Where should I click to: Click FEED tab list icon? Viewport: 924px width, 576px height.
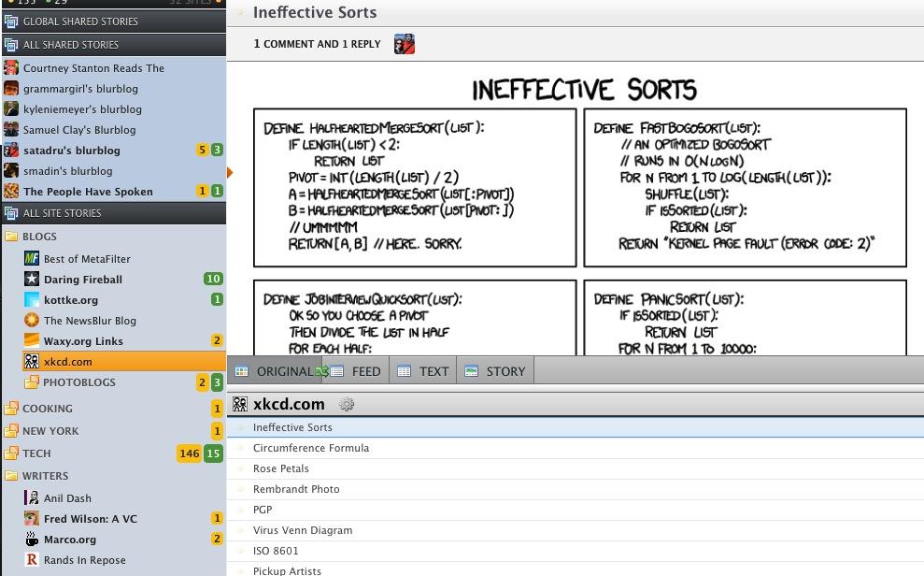(337, 371)
